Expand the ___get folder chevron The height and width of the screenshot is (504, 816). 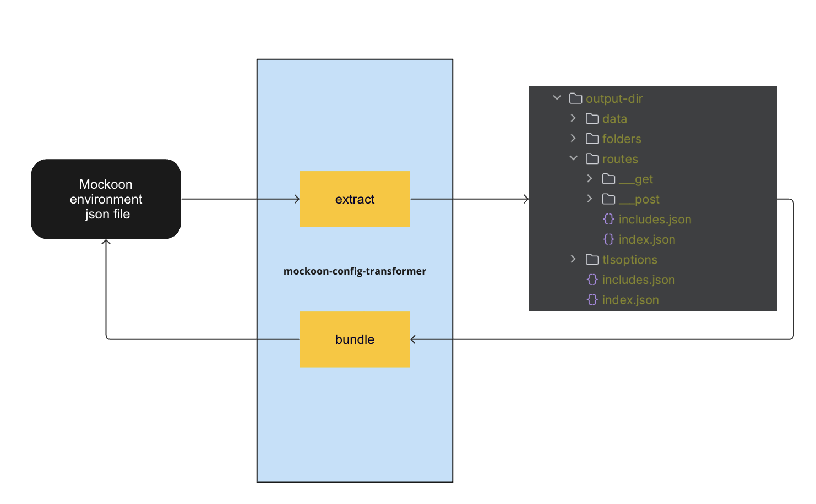point(590,179)
